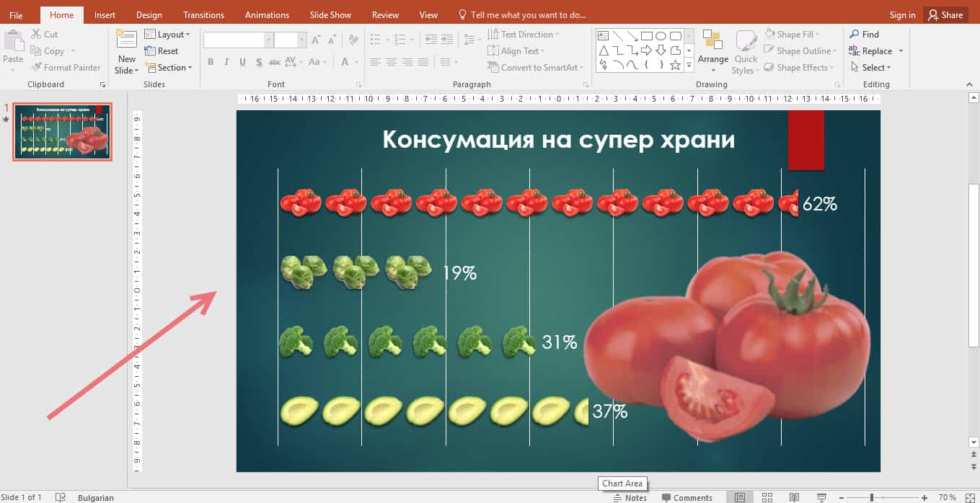
Task: Select the Format Painter tool
Action: pos(66,68)
